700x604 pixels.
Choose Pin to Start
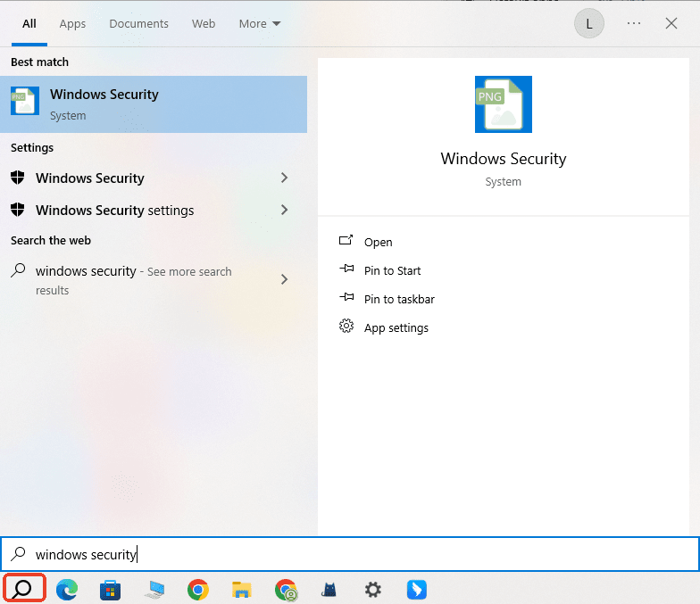click(392, 270)
